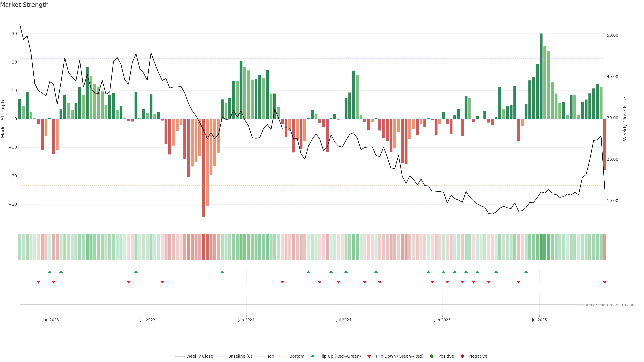Image resolution: width=644 pixels, height=362 pixels.
Task: Click the rightmost green flip-up triangle marker
Action: pos(526,272)
